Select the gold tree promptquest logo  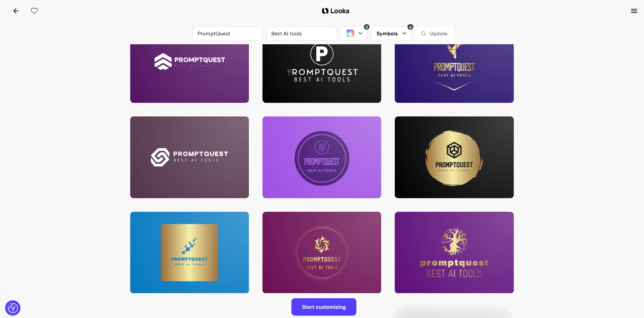pyautogui.click(x=454, y=252)
